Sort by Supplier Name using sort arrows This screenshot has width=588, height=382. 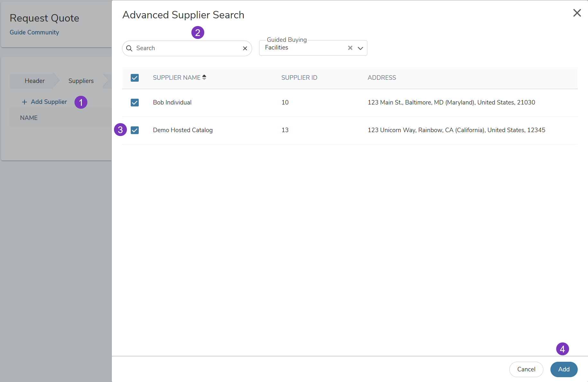(x=204, y=77)
